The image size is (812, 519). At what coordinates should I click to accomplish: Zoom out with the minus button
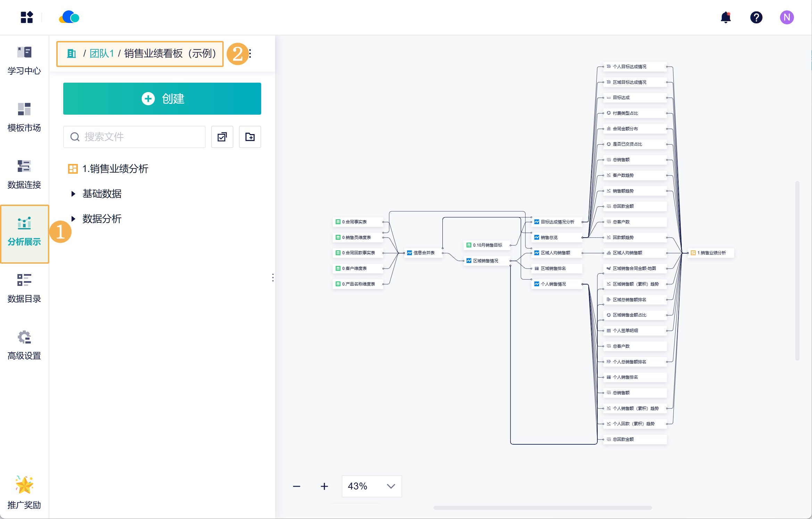297,486
